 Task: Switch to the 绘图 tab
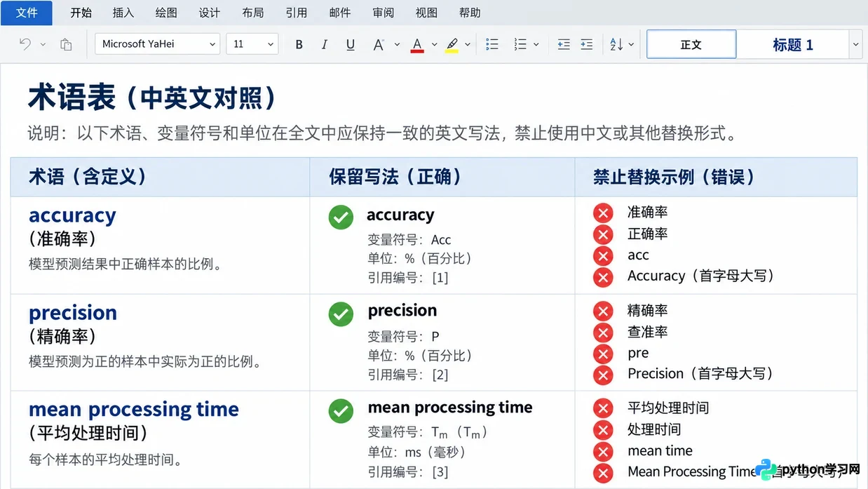166,13
